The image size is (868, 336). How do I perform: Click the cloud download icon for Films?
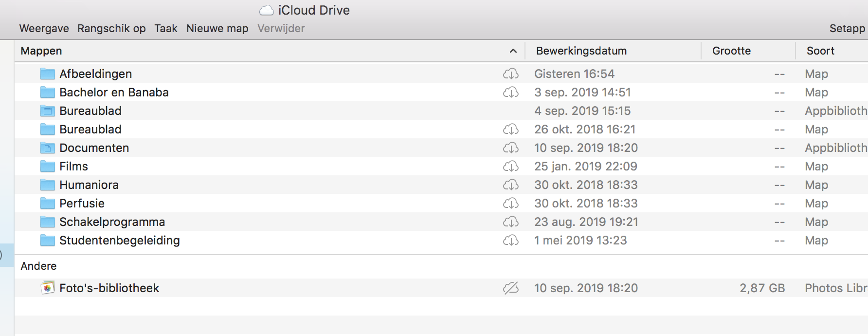[510, 167]
